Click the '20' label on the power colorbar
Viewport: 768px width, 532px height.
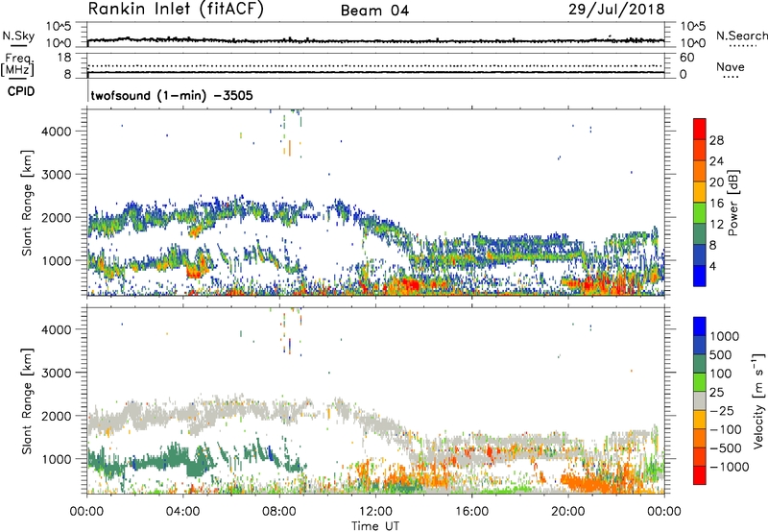716,182
